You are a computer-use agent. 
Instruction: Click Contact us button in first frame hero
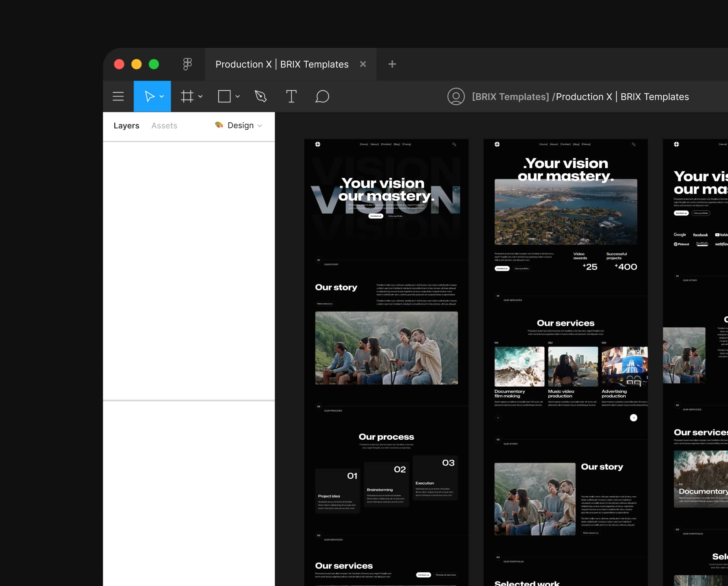[376, 216]
